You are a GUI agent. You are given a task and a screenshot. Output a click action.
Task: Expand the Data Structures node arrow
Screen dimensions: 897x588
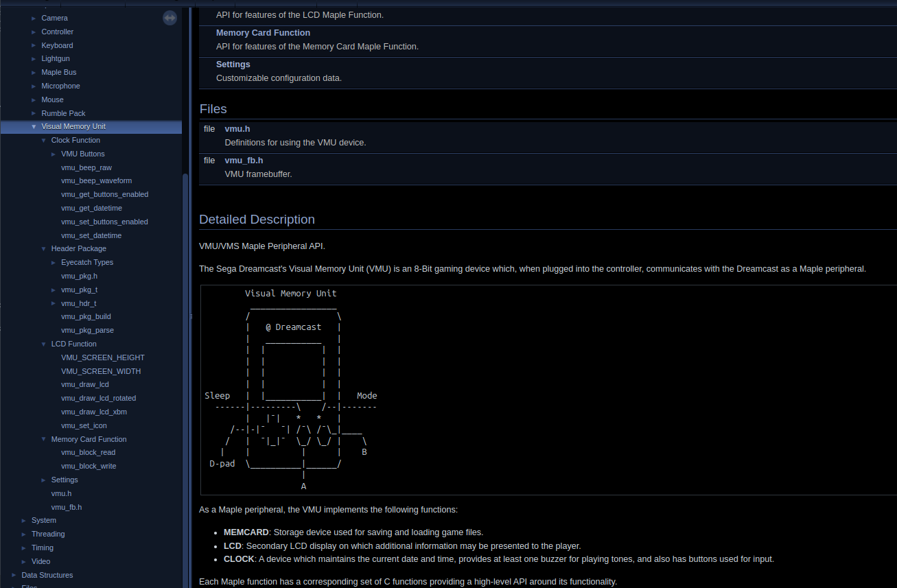(14, 575)
